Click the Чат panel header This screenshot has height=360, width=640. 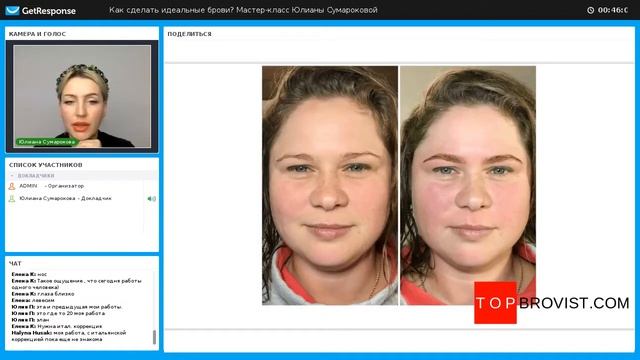click(x=15, y=263)
